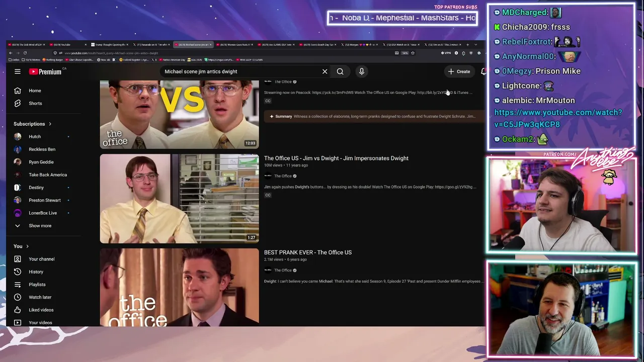Focus the YouTube search box
644x362 pixels.
pyautogui.click(x=242, y=71)
